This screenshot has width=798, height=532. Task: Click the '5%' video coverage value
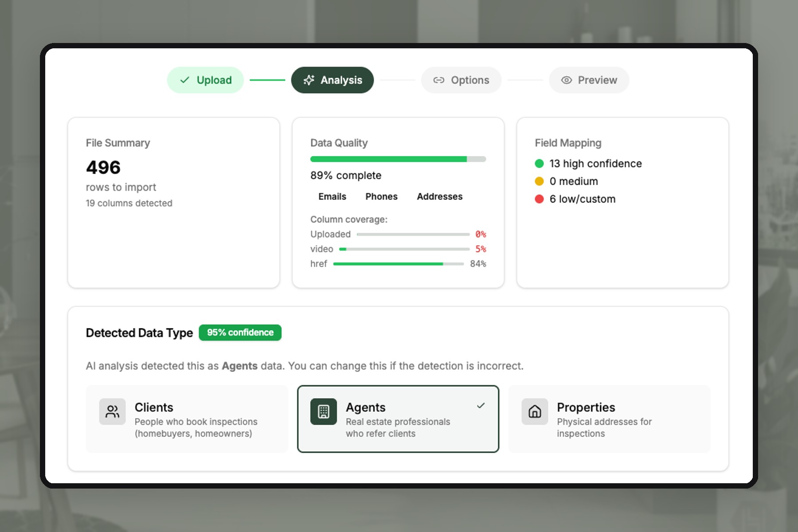(x=481, y=249)
